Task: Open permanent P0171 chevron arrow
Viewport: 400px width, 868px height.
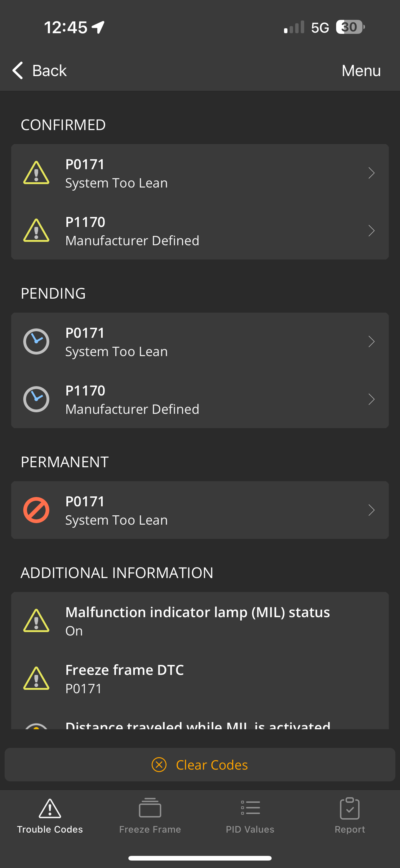Action: coord(371,510)
